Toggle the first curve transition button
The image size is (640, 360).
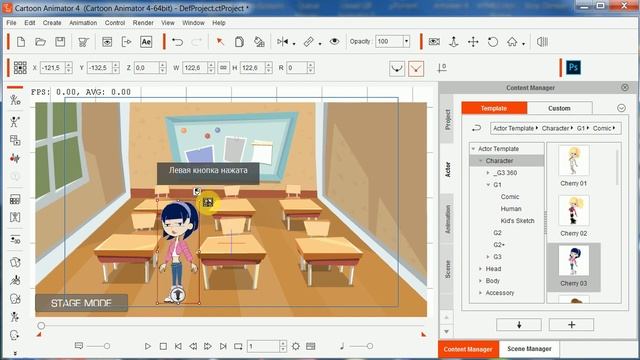tap(397, 68)
